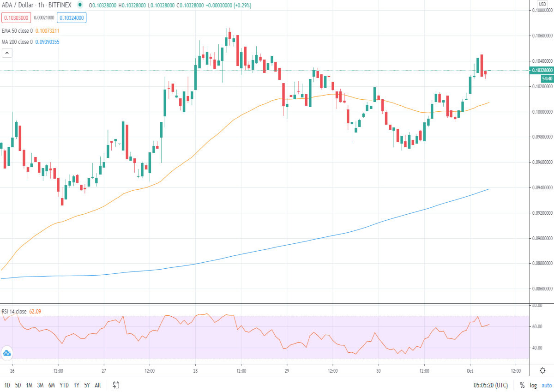
Task: Switch range to YTD
Action: pyautogui.click(x=64, y=385)
